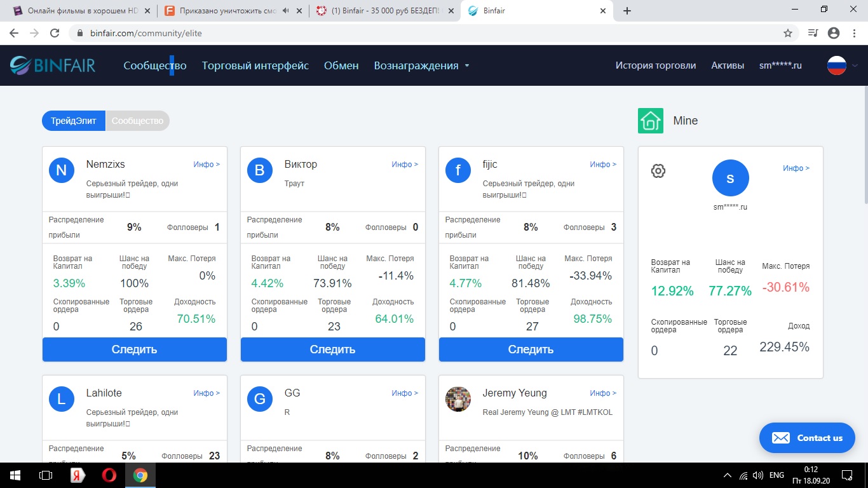Reload the page using the refresh icon
The height and width of the screenshot is (488, 868).
coord(55,33)
